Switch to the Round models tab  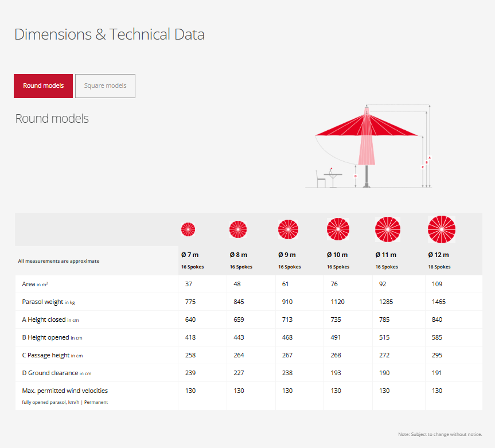tap(43, 86)
